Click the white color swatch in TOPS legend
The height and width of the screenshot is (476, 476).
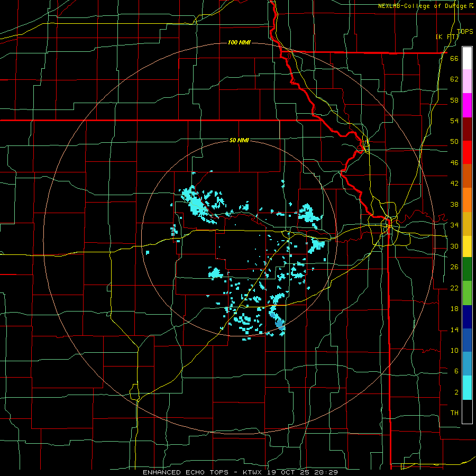click(467, 58)
